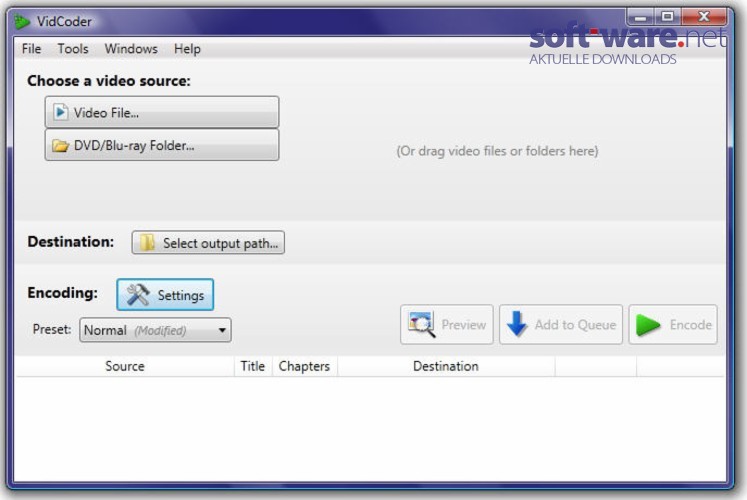Open the Help menu
This screenshot has width=747, height=500.
click(187, 49)
